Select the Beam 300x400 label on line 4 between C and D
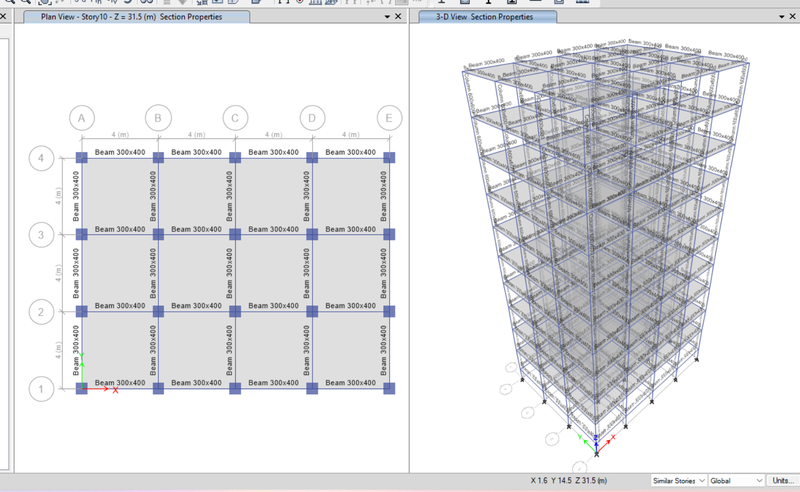Image resolution: width=800 pixels, height=492 pixels. (x=273, y=152)
